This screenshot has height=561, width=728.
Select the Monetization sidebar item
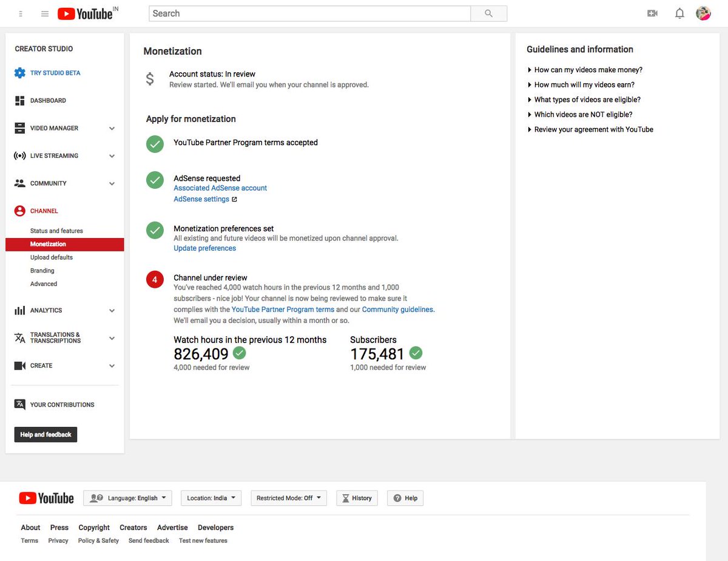click(65, 244)
